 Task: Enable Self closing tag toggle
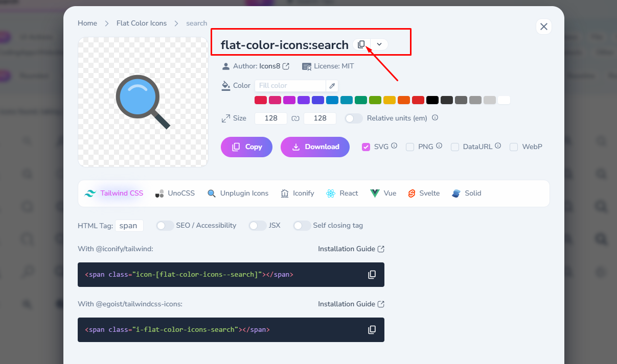[x=302, y=226]
